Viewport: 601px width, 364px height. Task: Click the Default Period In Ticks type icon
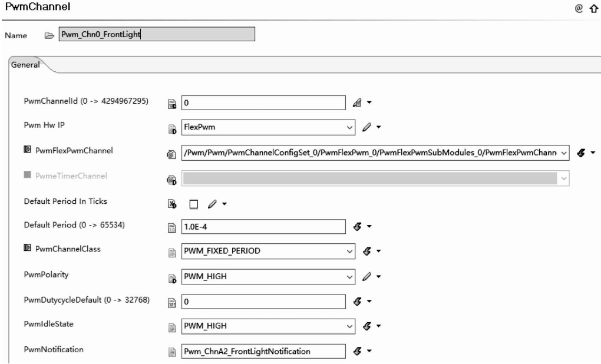click(x=172, y=204)
